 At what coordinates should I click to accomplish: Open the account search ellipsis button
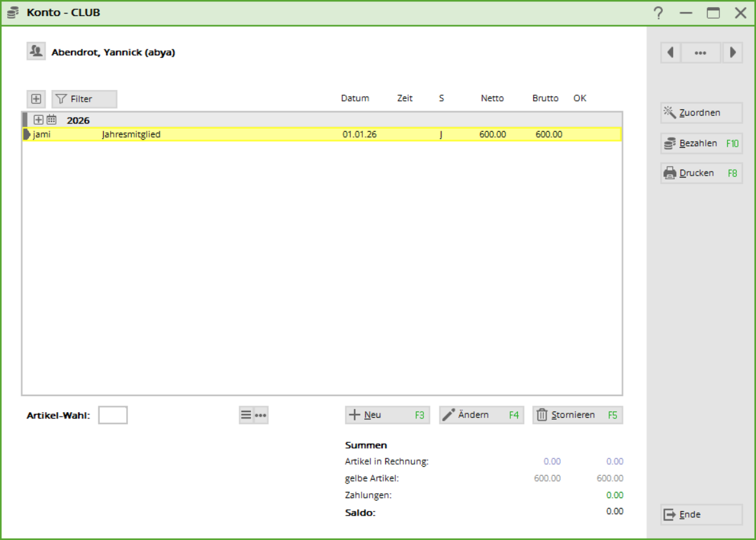[x=701, y=53]
